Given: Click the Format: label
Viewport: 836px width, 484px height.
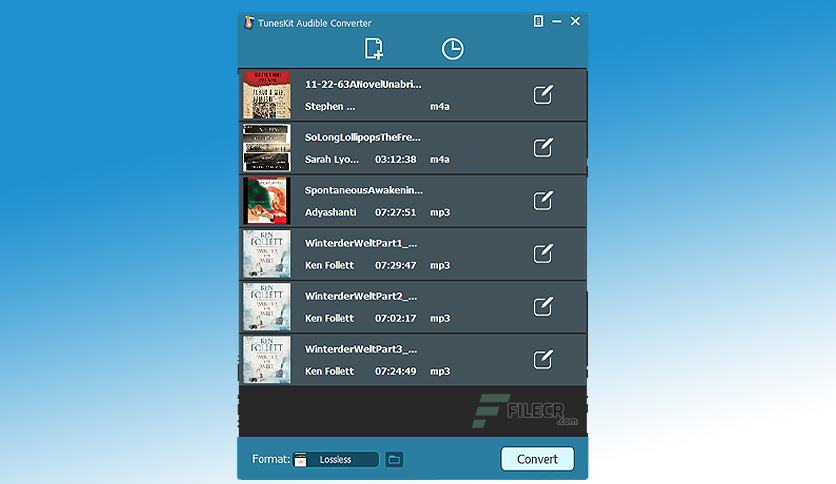Looking at the screenshot, I should pos(271,459).
